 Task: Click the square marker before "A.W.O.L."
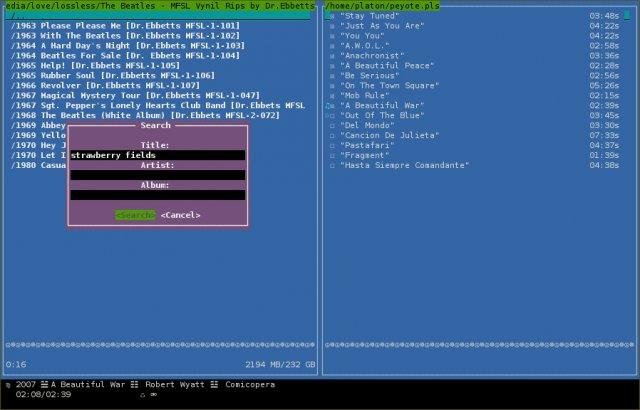tap(332, 46)
